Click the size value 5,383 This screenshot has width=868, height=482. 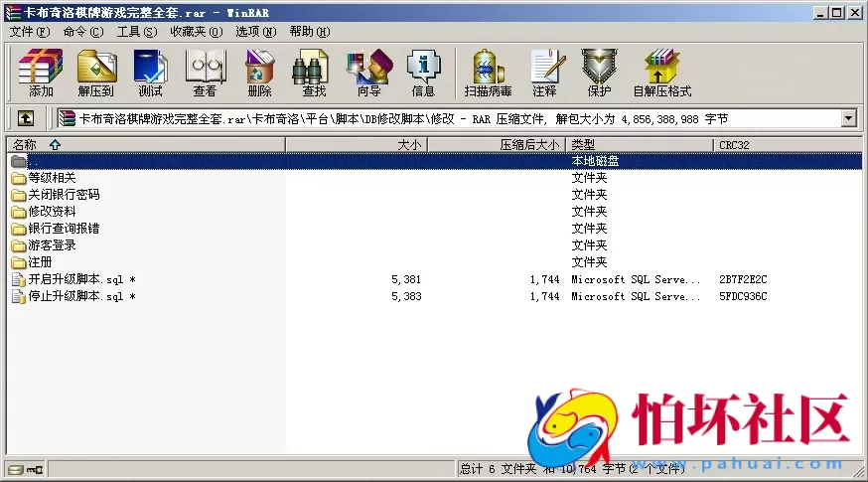406,296
